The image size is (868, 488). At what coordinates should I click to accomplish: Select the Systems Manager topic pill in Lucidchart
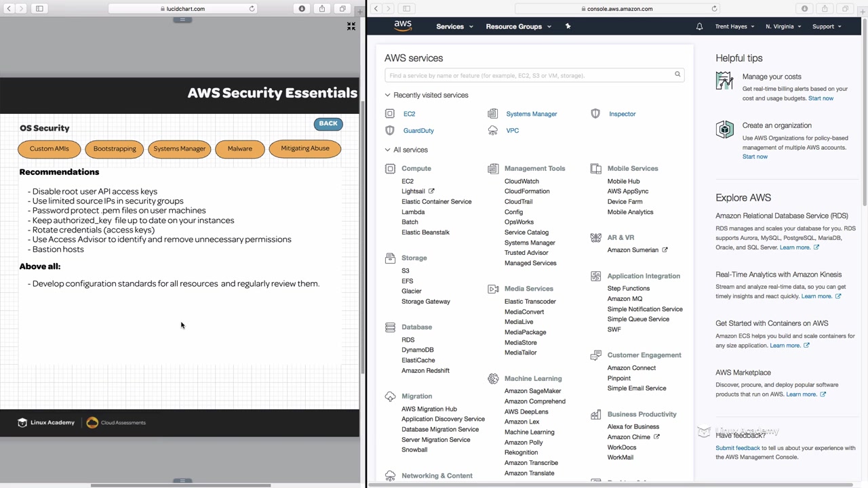179,148
